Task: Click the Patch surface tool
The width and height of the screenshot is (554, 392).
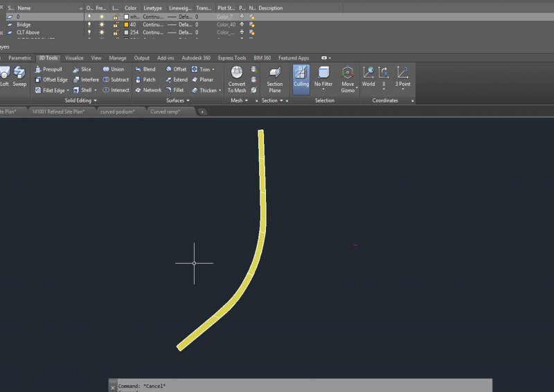Action: click(x=145, y=80)
